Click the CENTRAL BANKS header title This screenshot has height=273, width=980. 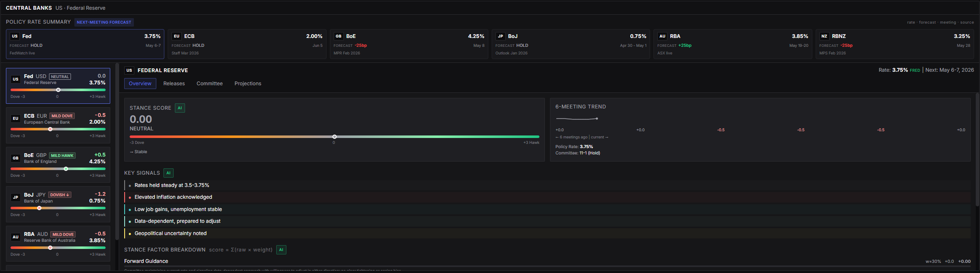click(29, 8)
